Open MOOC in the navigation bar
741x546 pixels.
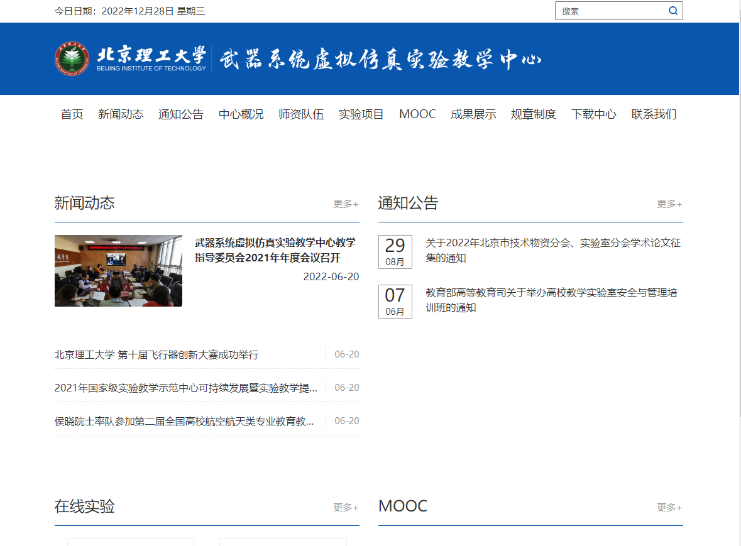[417, 114]
